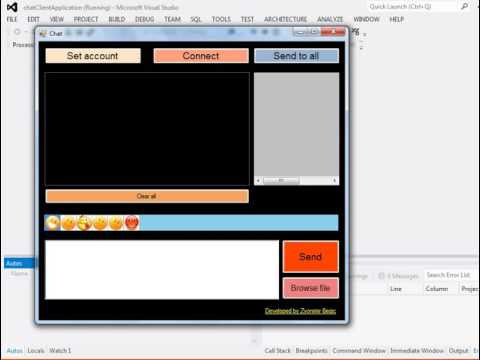Click the Line column header
This screenshot has height=360, width=480.
click(x=396, y=289)
